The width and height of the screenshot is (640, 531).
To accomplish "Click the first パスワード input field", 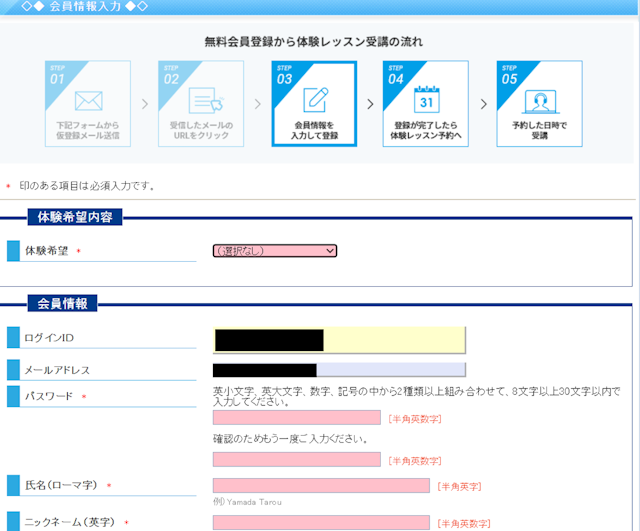I will (297, 418).
